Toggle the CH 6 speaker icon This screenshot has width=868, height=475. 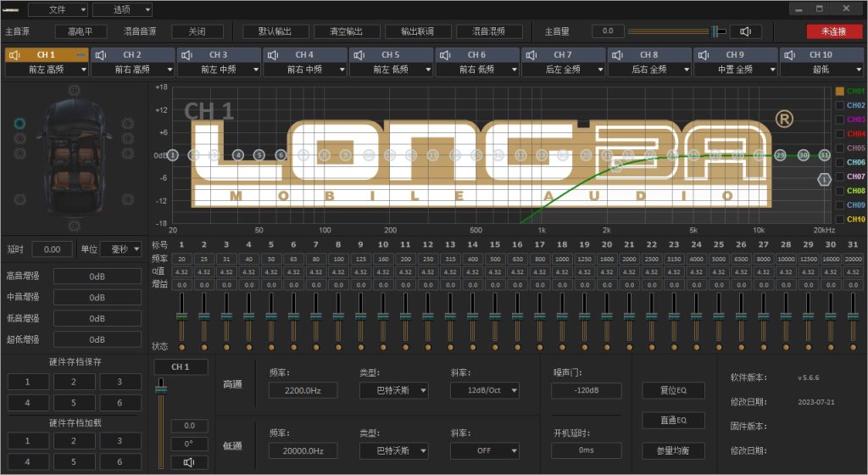445,55
